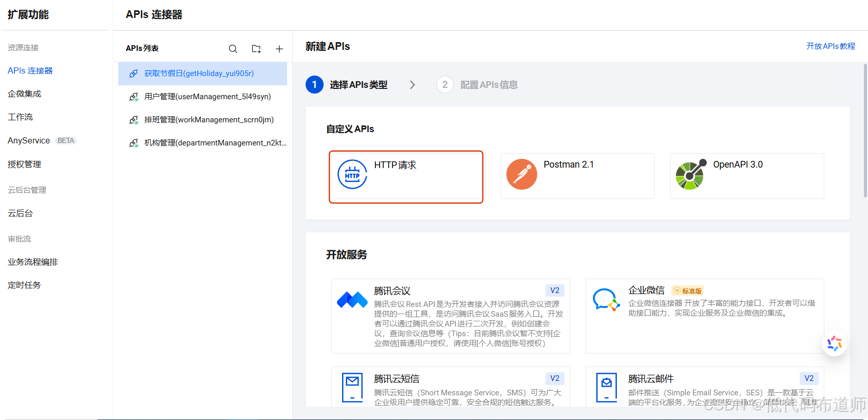Open 授权管理 in sidebar
Image resolution: width=868 pixels, height=420 pixels.
coord(24,164)
